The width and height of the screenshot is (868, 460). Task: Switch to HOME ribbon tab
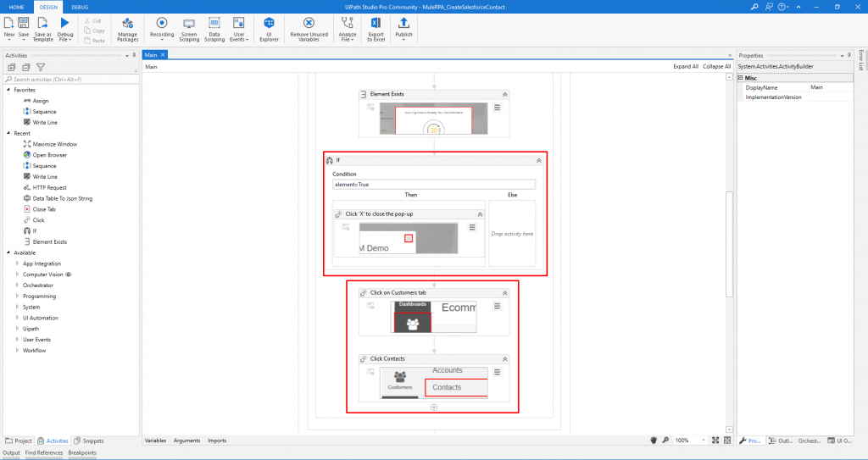17,7
